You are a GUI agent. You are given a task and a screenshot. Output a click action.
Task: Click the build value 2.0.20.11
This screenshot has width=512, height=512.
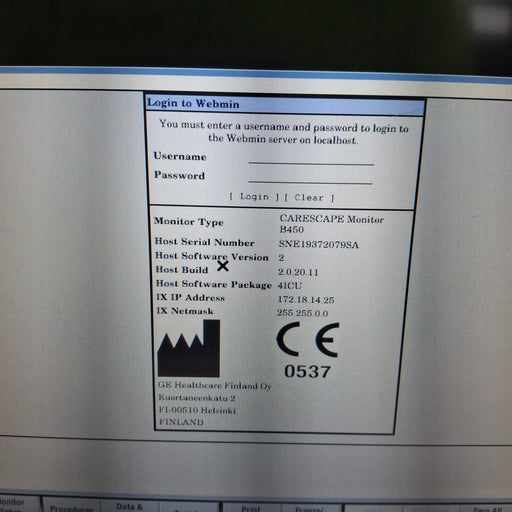[298, 272]
